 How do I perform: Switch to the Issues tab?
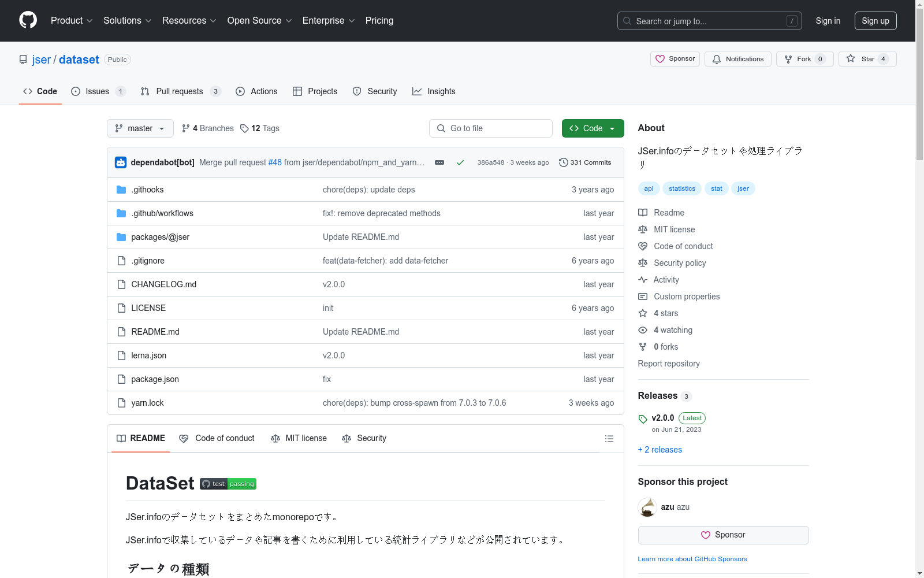pyautogui.click(x=98, y=91)
